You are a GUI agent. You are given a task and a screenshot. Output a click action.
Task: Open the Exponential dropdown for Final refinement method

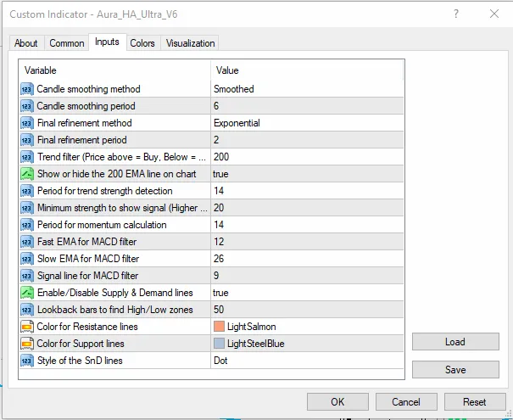pos(307,123)
